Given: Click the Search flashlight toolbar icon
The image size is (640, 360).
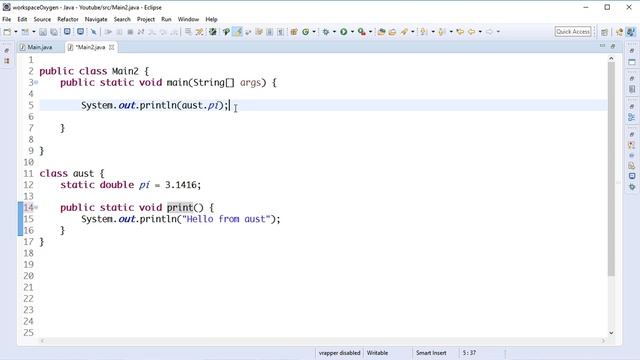Looking at the screenshot, I should pos(404,32).
